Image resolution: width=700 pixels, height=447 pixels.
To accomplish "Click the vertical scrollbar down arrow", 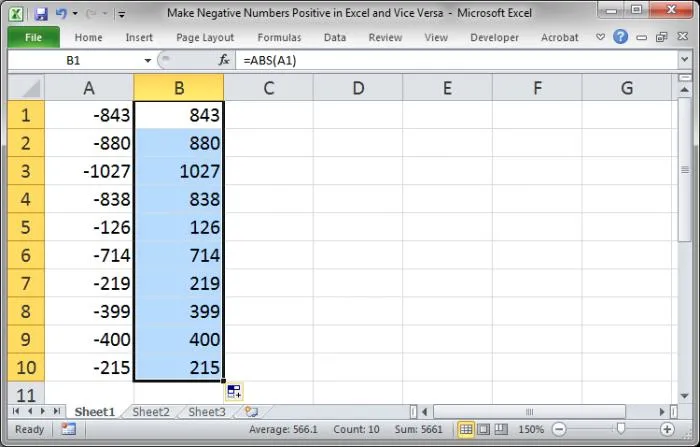I will 684,396.
